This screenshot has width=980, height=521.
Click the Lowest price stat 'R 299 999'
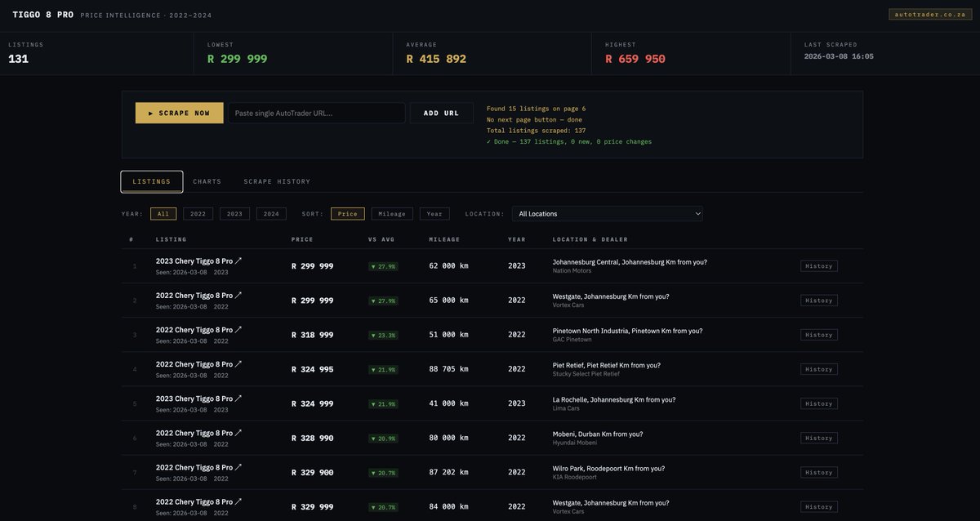coord(238,59)
